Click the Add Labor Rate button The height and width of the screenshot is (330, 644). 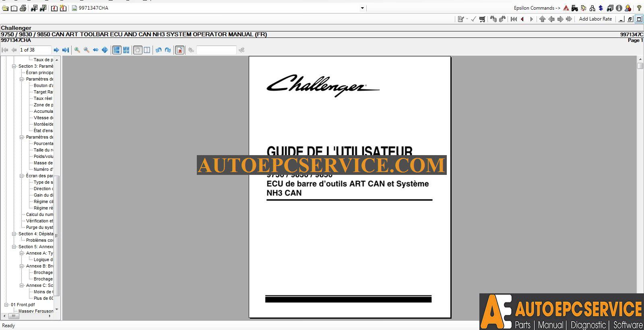[x=595, y=19]
